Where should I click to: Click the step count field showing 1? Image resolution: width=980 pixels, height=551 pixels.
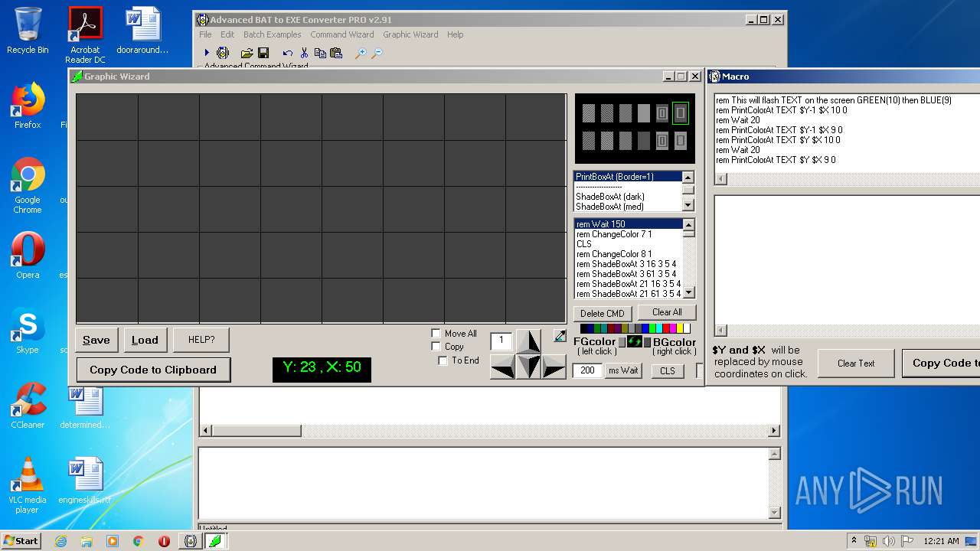pyautogui.click(x=501, y=341)
